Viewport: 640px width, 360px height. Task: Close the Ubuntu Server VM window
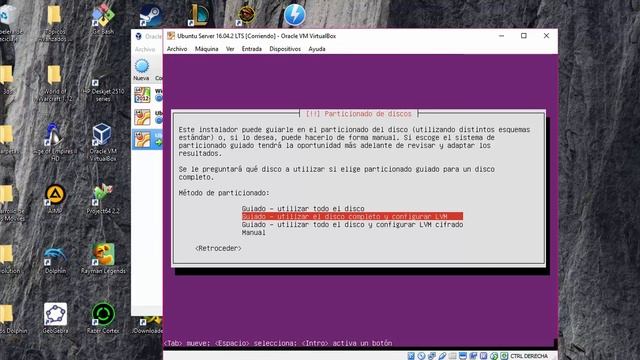(546, 36)
